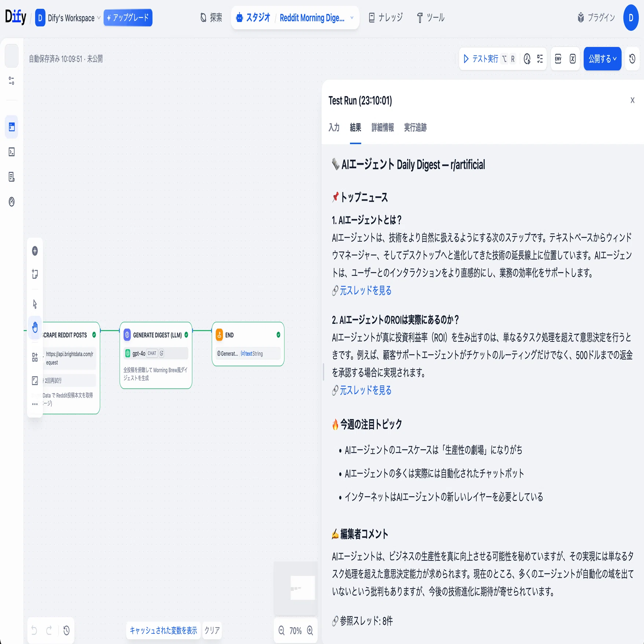
Task: Click the 参照スレッド: 8件 text
Action: point(366,621)
